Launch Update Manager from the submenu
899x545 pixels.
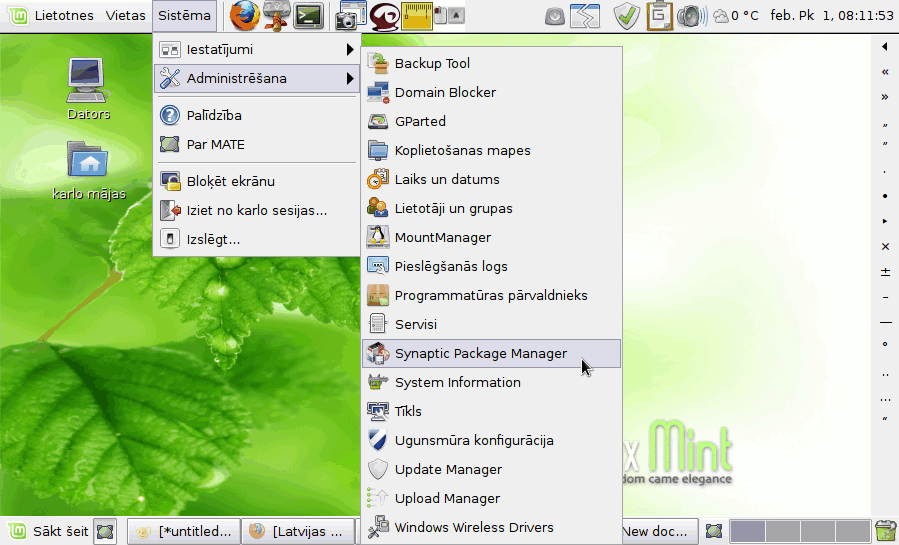(491, 469)
